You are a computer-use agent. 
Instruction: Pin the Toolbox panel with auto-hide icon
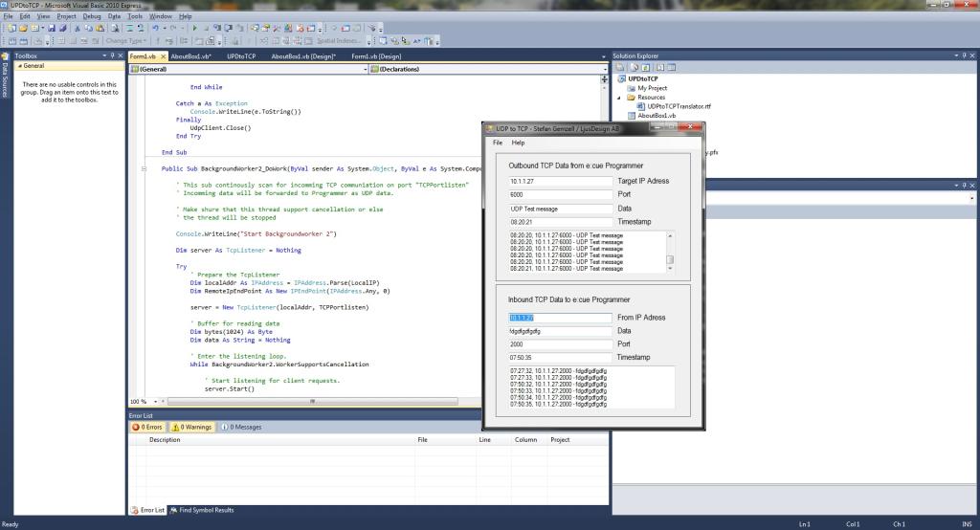coord(113,55)
